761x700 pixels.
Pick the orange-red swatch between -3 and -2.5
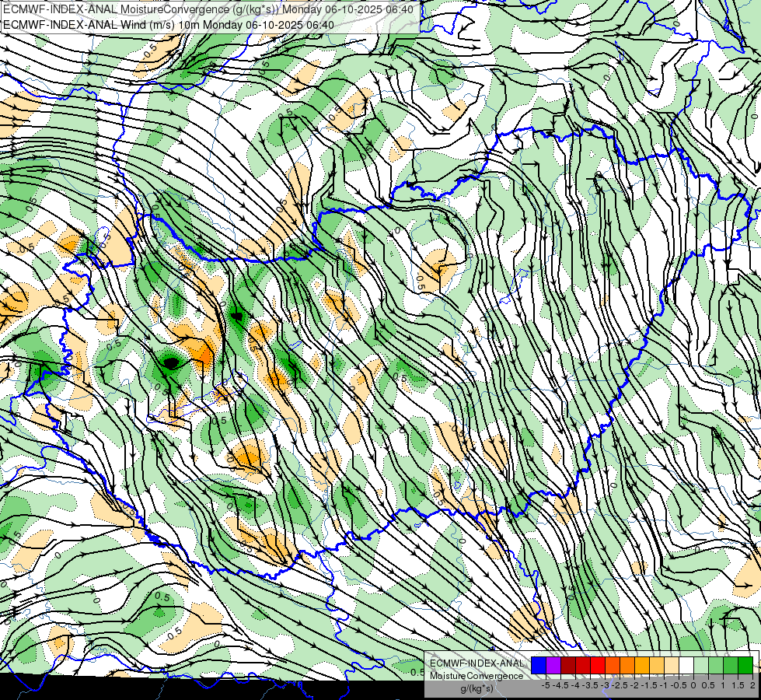point(613,665)
